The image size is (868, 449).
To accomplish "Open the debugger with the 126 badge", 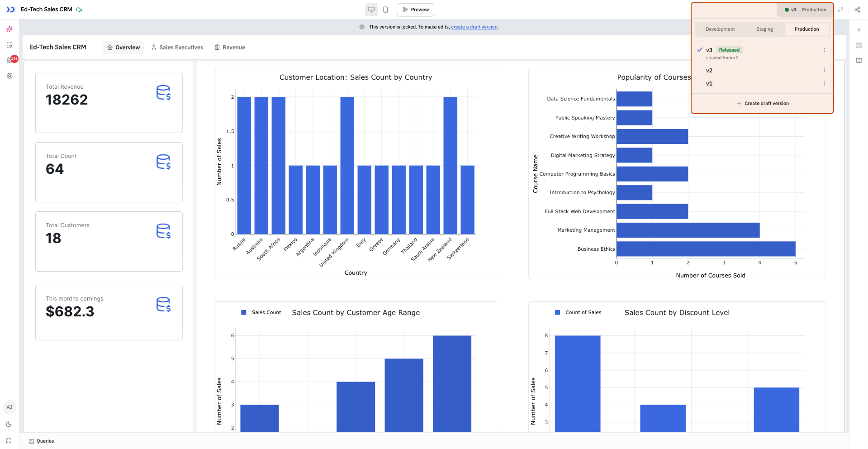I will click(9, 60).
